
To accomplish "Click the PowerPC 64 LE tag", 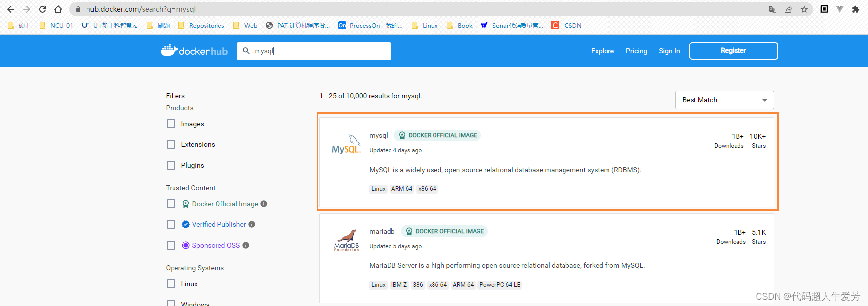I will pyautogui.click(x=500, y=285).
